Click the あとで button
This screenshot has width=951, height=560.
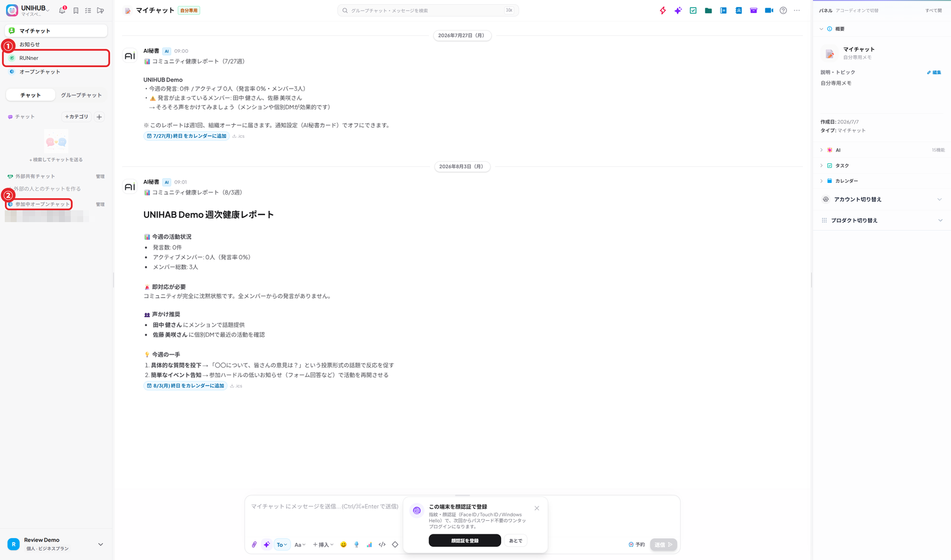[x=516, y=540]
